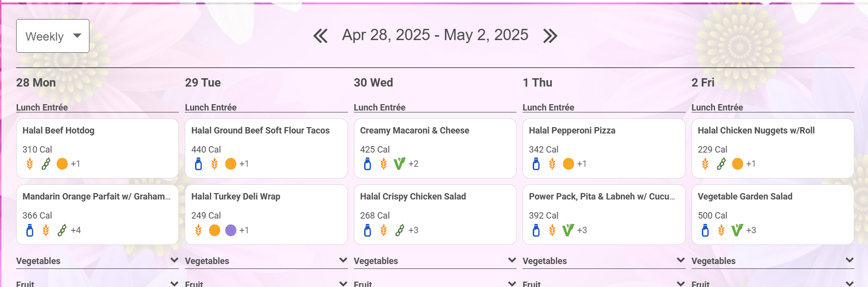Image resolution: width=868 pixels, height=287 pixels.
Task: Advance to next week with double-right arrows
Action: pyautogui.click(x=550, y=36)
